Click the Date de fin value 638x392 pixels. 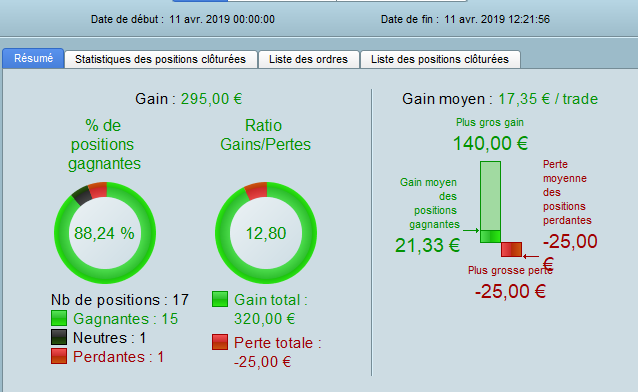(497, 20)
